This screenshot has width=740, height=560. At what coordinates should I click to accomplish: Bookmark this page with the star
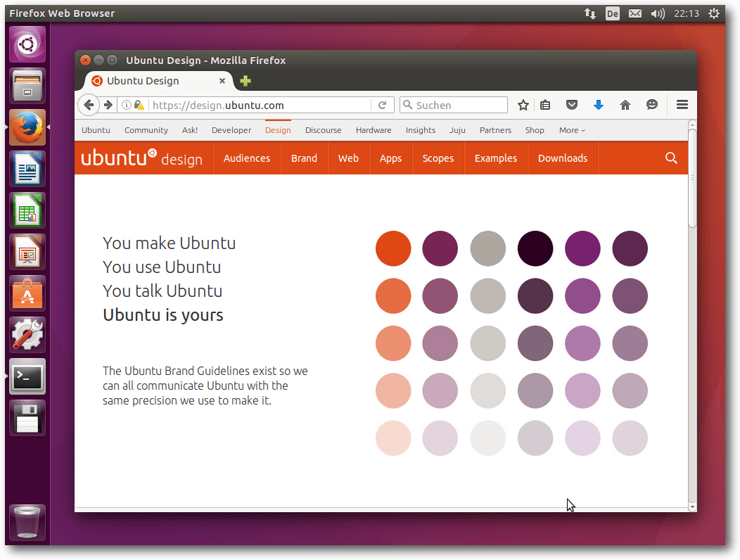pyautogui.click(x=523, y=105)
